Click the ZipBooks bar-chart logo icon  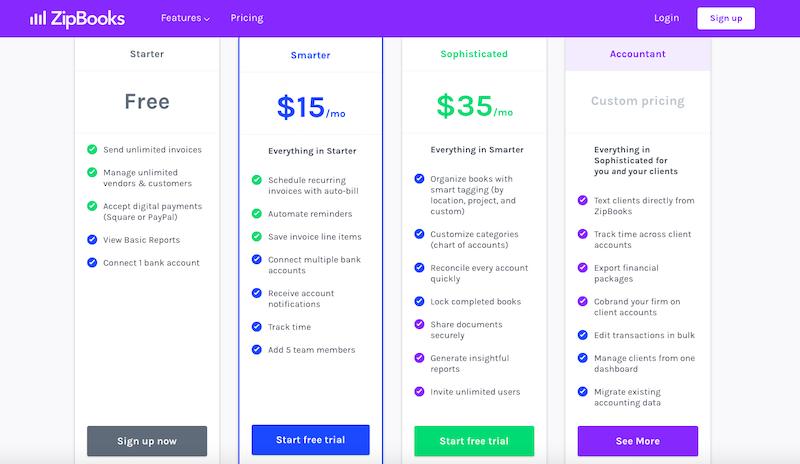pos(38,18)
